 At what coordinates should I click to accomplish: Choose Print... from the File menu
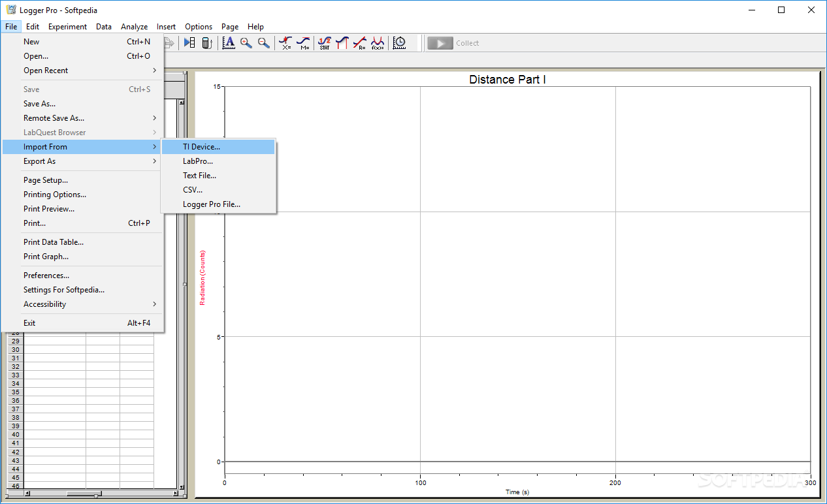click(82, 223)
